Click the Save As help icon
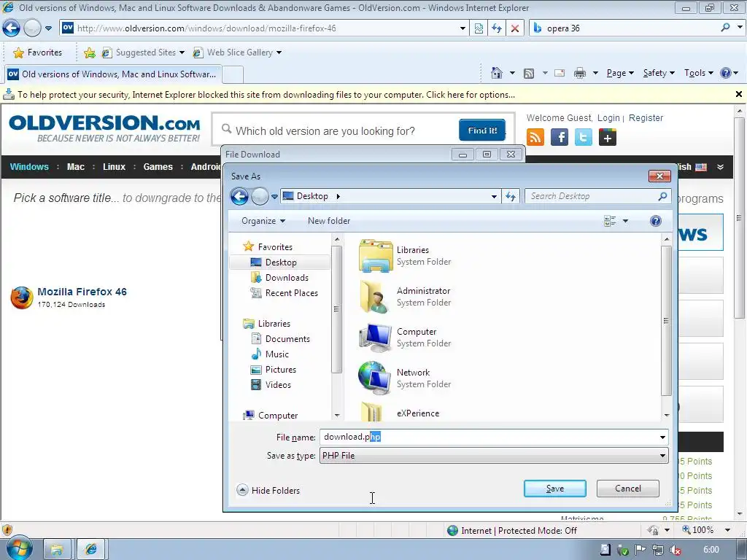 pos(656,221)
